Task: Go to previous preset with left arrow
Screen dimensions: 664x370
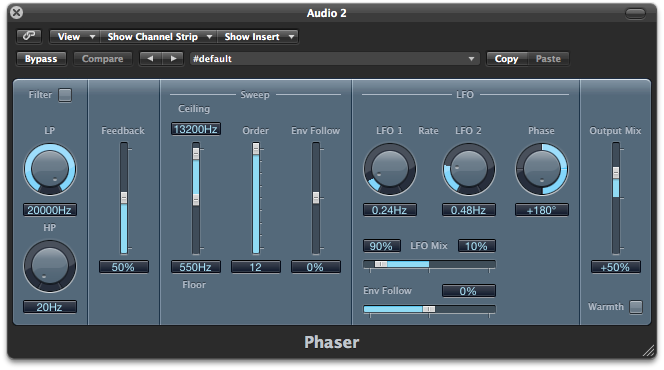Action: [x=150, y=58]
